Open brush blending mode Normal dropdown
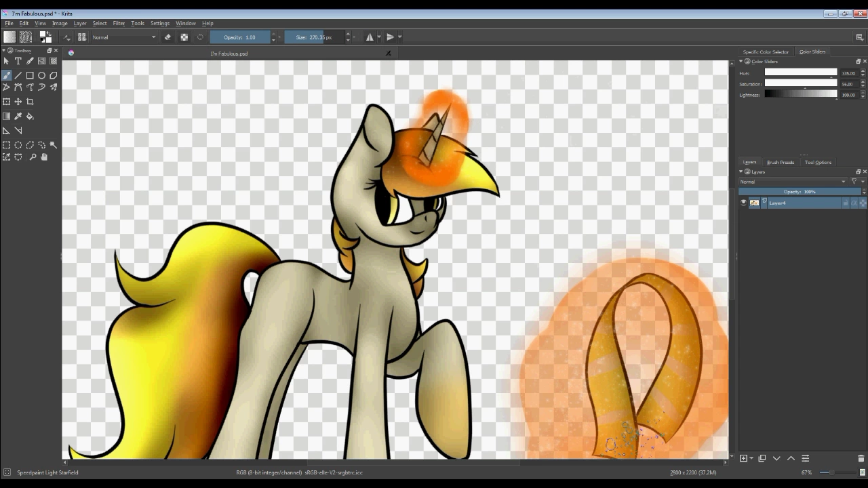 point(124,37)
